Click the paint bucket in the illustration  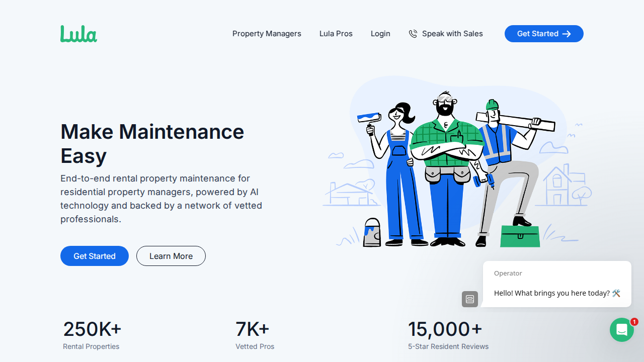click(372, 233)
